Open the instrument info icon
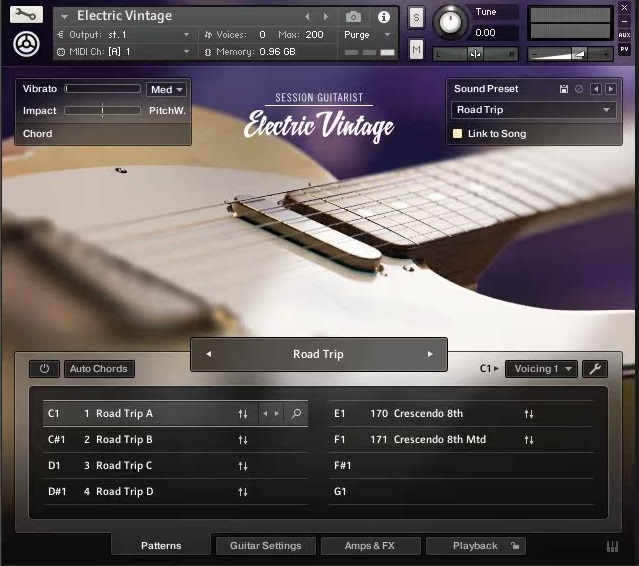Screen dimensions: 639x566 pyautogui.click(x=383, y=17)
